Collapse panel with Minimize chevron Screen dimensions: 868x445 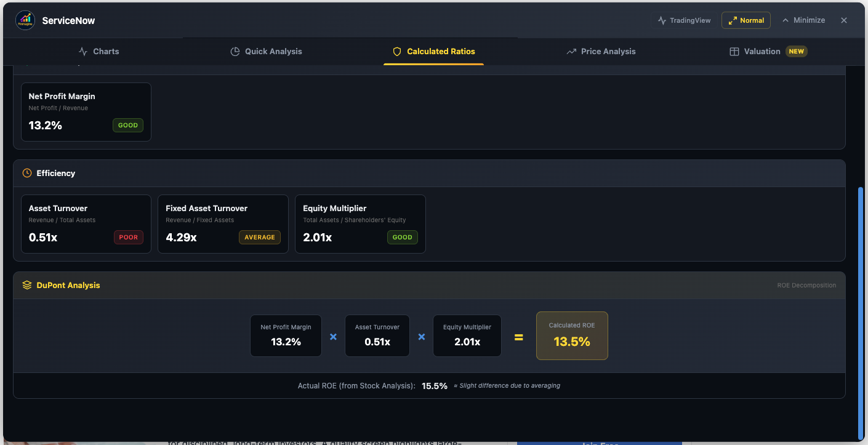click(x=803, y=20)
